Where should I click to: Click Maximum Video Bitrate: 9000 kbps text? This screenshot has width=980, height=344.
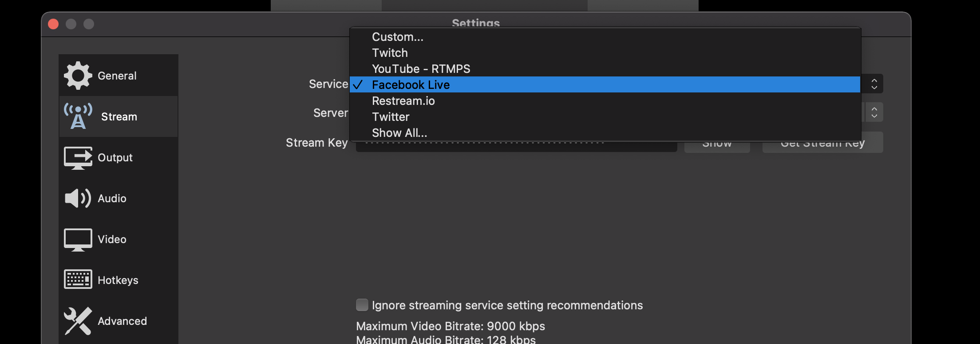coord(450,326)
